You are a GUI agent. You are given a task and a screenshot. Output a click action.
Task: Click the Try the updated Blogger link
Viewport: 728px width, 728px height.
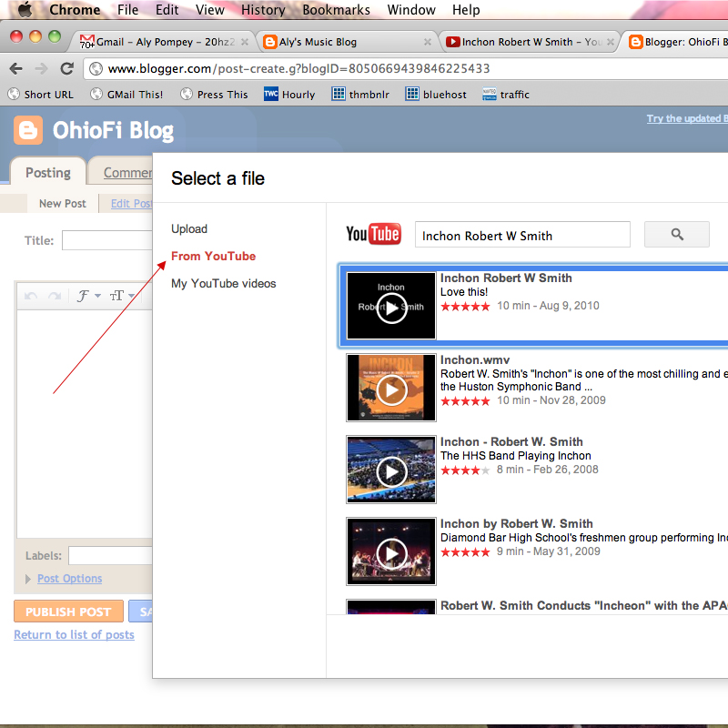687,118
